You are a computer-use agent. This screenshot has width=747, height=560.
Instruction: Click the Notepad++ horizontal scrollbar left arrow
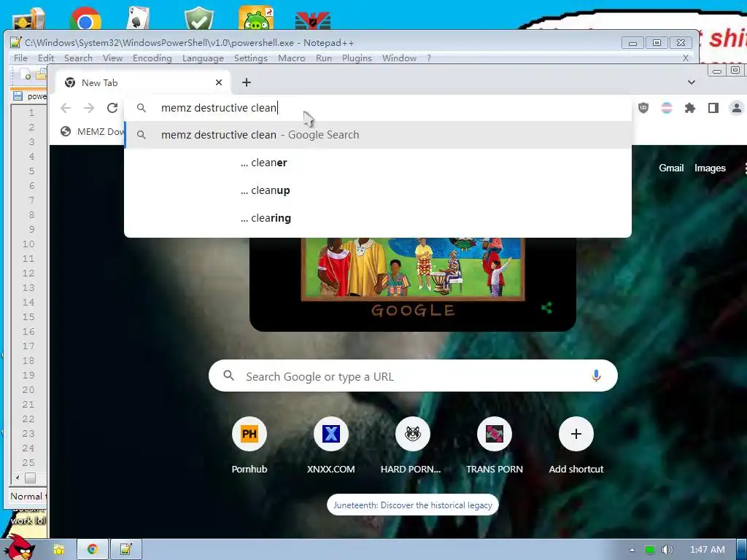18,478
